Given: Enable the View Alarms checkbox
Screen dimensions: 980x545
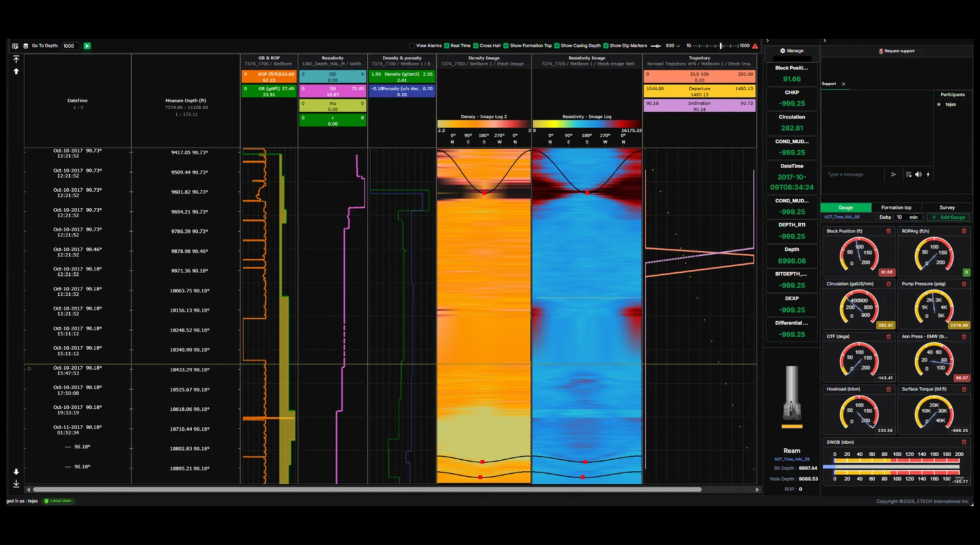Looking at the screenshot, I should point(412,46).
